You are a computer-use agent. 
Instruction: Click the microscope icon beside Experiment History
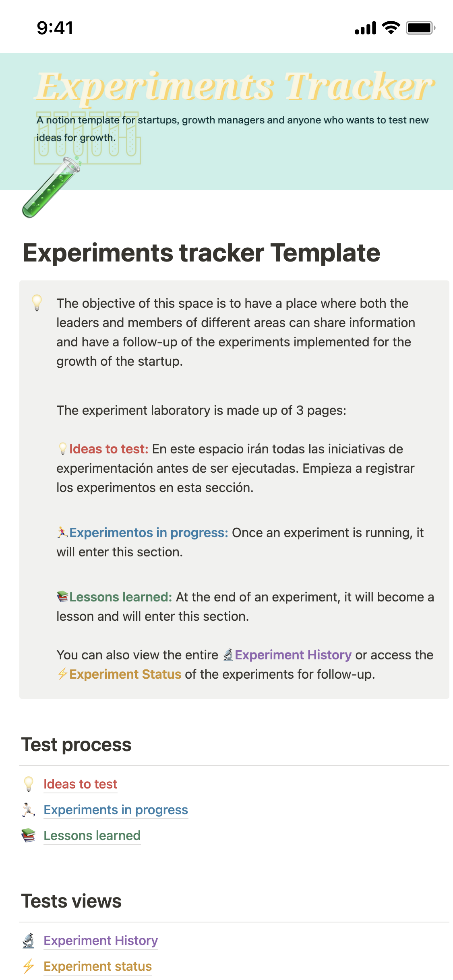point(29,941)
